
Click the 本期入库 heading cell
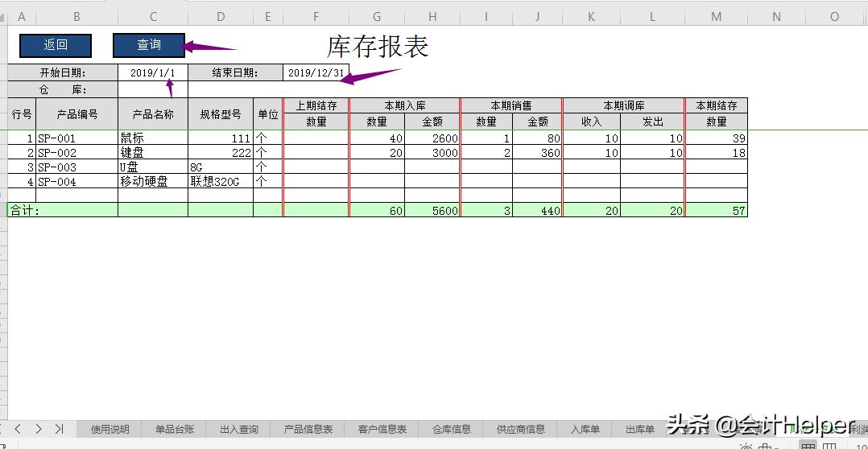click(x=405, y=105)
